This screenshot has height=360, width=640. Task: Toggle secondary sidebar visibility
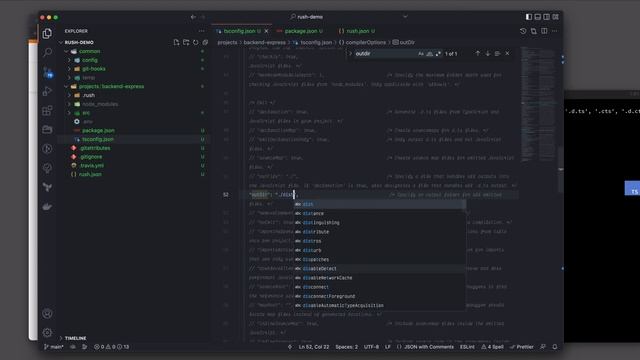[547, 17]
